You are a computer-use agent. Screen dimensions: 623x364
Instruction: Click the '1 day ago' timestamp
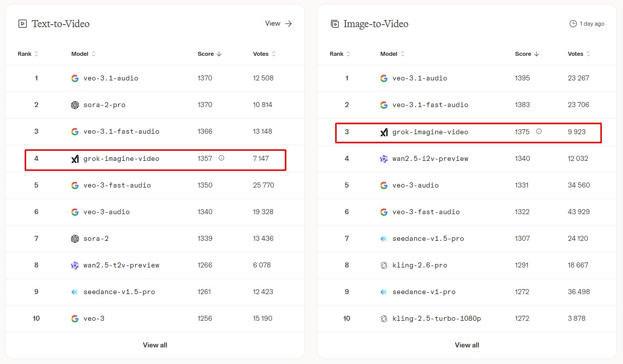click(x=592, y=24)
